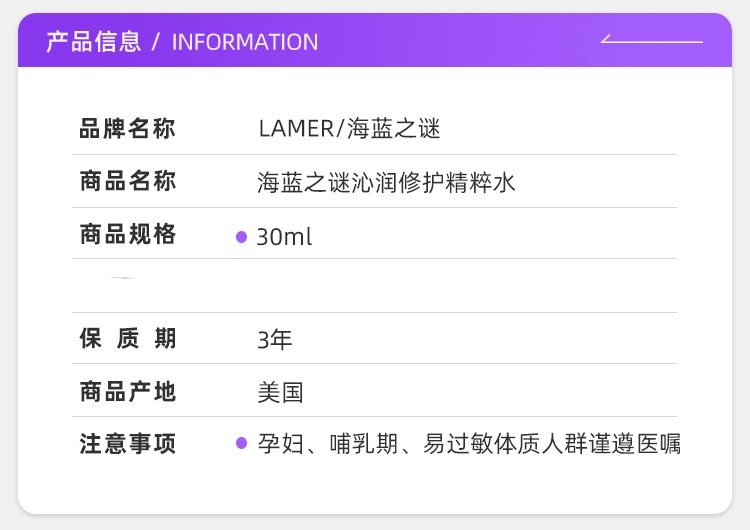Click the 商品名称 label
The width and height of the screenshot is (750, 530).
click(x=127, y=182)
